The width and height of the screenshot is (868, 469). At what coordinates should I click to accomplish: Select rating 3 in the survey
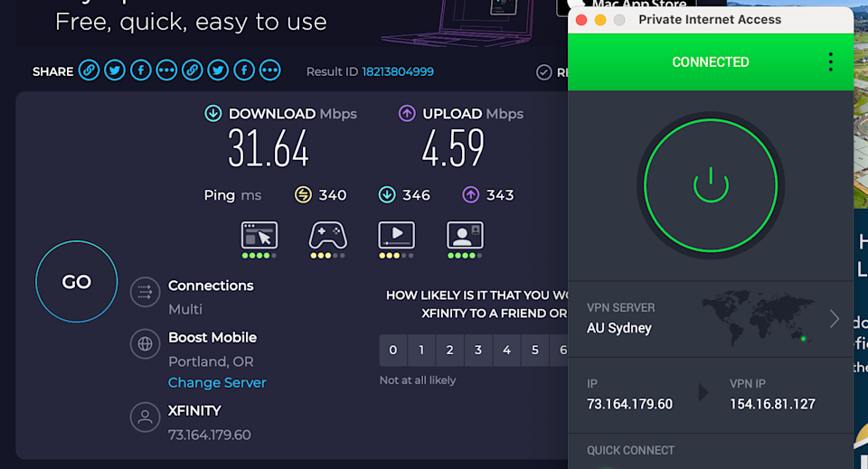pos(478,350)
